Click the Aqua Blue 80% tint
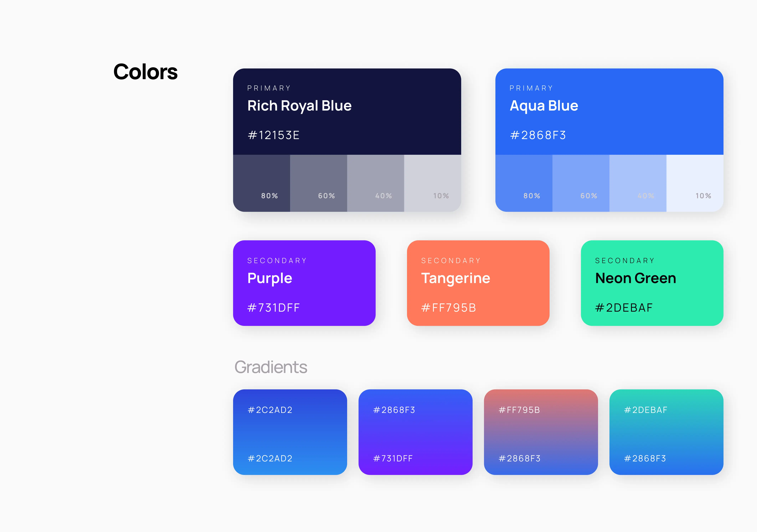 524,183
